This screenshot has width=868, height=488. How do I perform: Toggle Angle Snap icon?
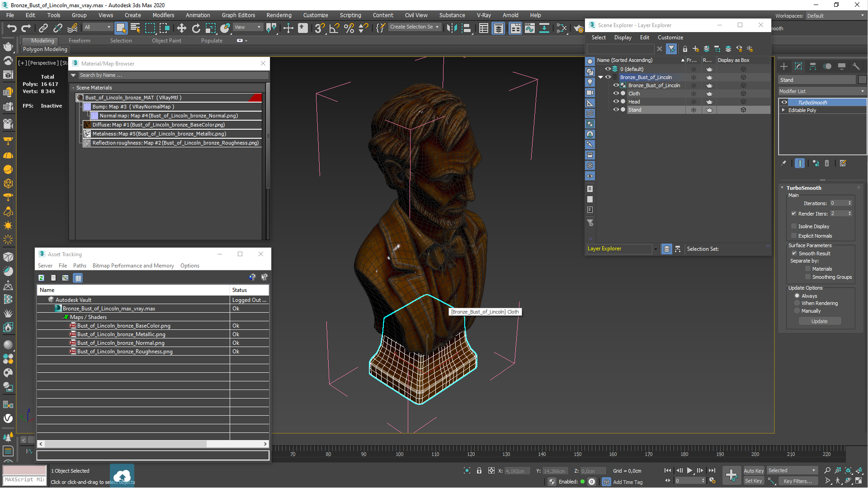coord(334,28)
